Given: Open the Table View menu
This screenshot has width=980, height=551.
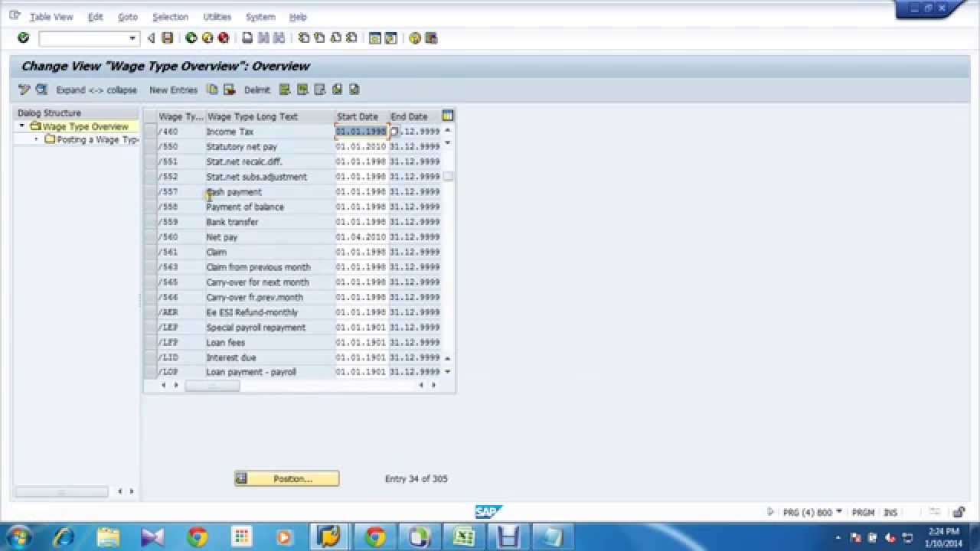Looking at the screenshot, I should (51, 17).
